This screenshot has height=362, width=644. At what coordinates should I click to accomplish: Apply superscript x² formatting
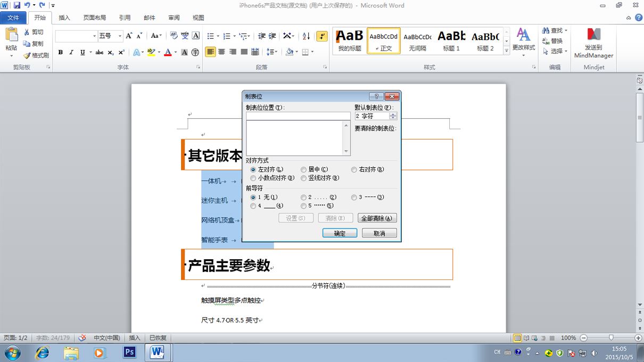(x=121, y=52)
